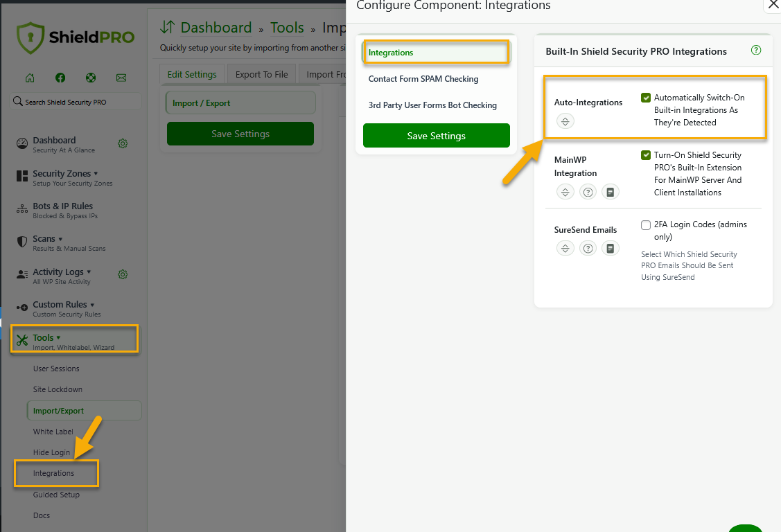Click the Activity Logs gear icon
This screenshot has height=532, width=781.
[123, 274]
